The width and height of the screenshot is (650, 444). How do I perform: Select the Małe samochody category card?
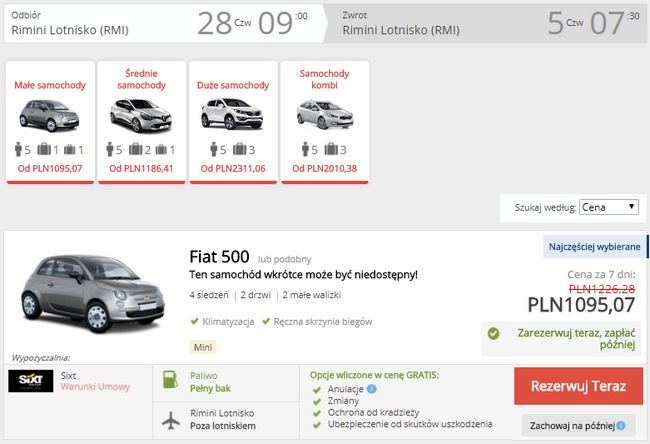[50, 122]
